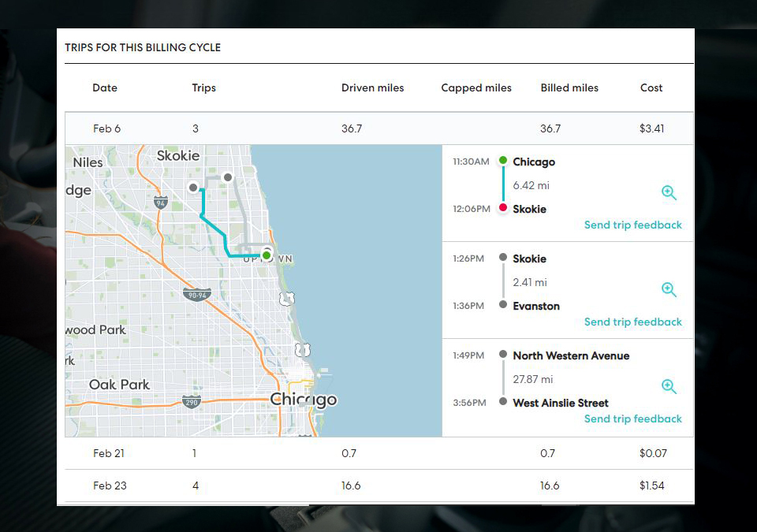Click the Trips For This Billing Cycle heading
The height and width of the screenshot is (532, 757).
click(x=143, y=47)
